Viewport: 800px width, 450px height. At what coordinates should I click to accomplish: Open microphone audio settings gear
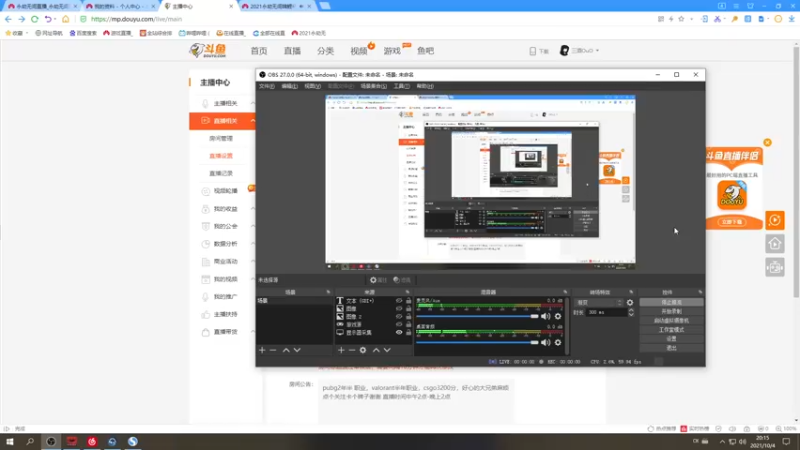(x=558, y=316)
